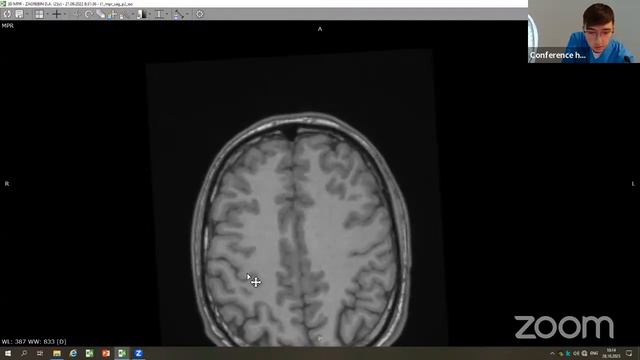Click the circular rotate arrow icon
Viewport: 640px width, 360px height.
[x=89, y=14]
